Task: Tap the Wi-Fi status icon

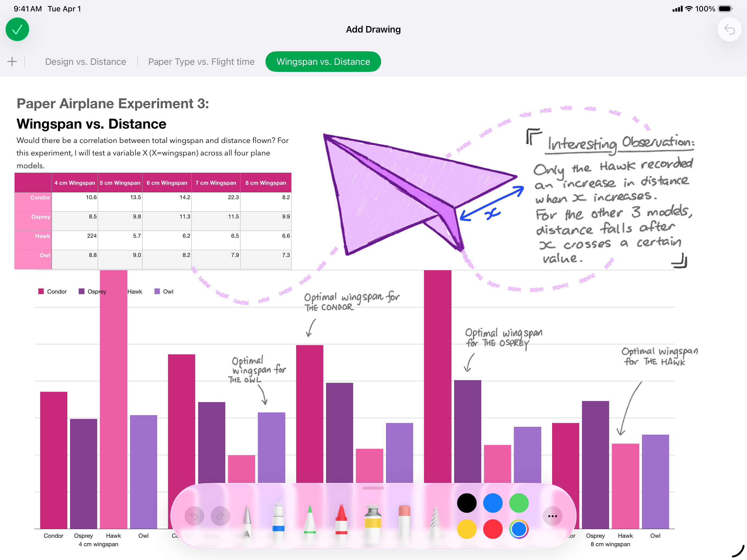Action: [x=689, y=9]
